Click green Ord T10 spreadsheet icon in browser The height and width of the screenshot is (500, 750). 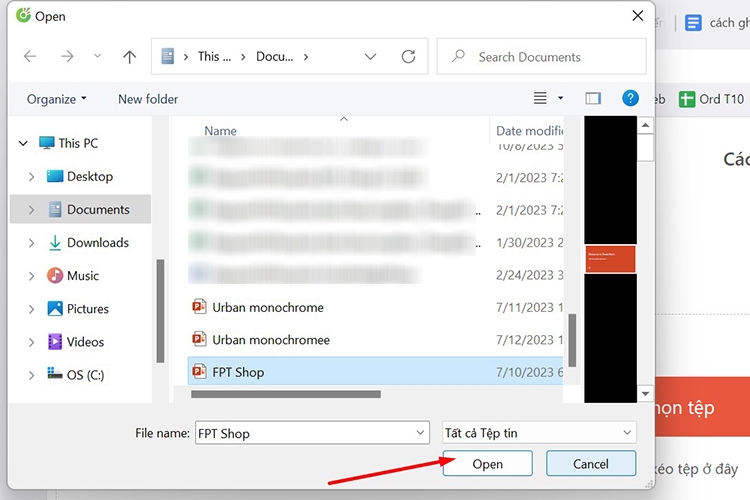pyautogui.click(x=687, y=99)
